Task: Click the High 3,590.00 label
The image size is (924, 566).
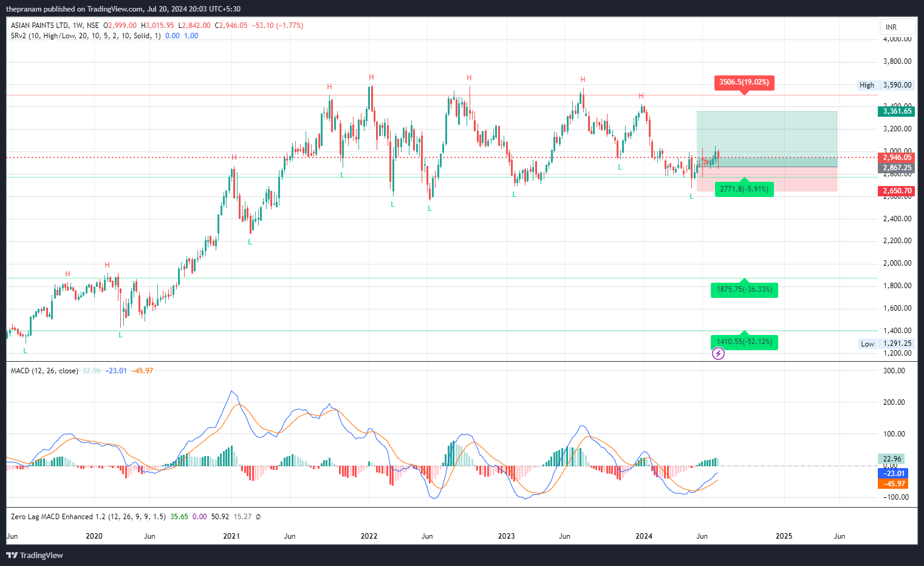Action: (x=885, y=85)
